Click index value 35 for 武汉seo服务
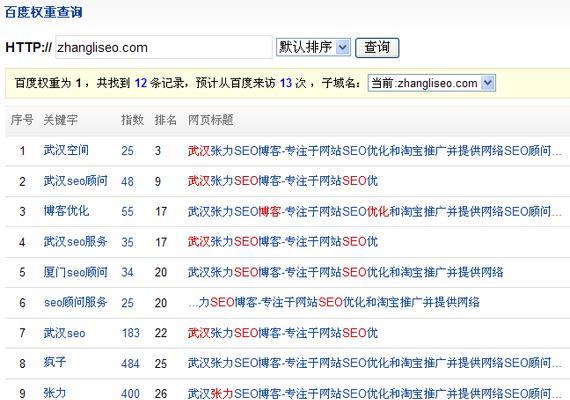The width and height of the screenshot is (570, 400). pyautogui.click(x=128, y=242)
